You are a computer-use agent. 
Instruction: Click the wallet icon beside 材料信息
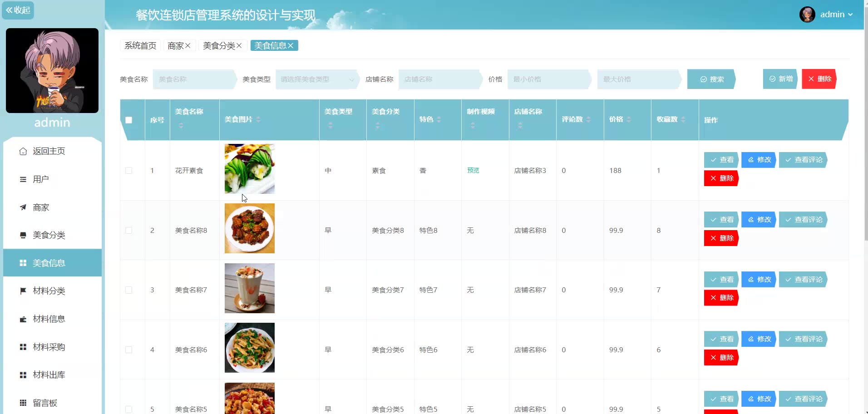tap(23, 319)
